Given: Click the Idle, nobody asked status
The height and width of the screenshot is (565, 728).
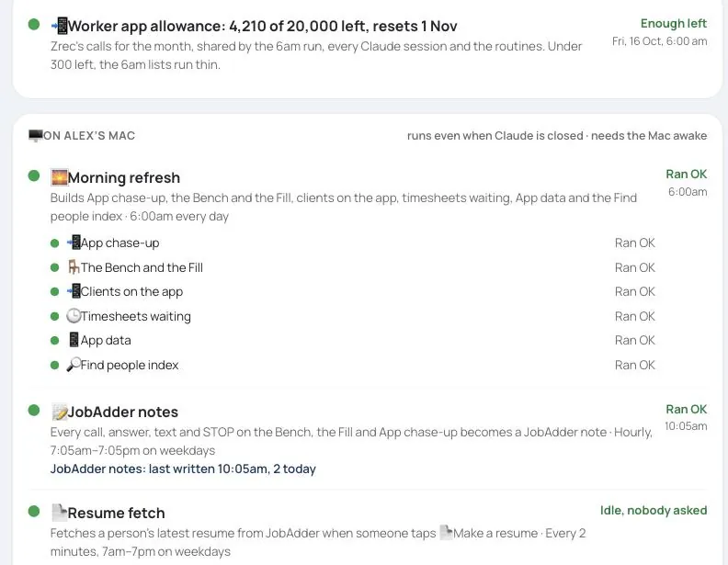Looking at the screenshot, I should [654, 510].
